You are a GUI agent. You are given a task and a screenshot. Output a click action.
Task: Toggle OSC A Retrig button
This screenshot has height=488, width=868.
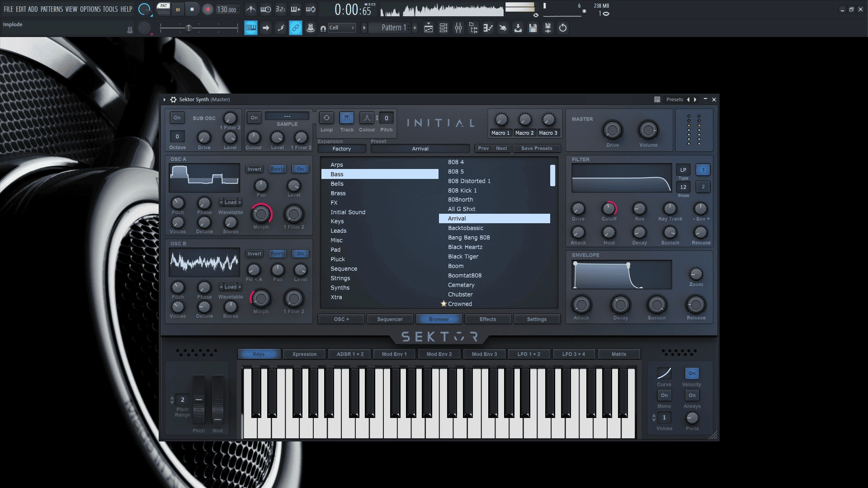[x=278, y=169]
